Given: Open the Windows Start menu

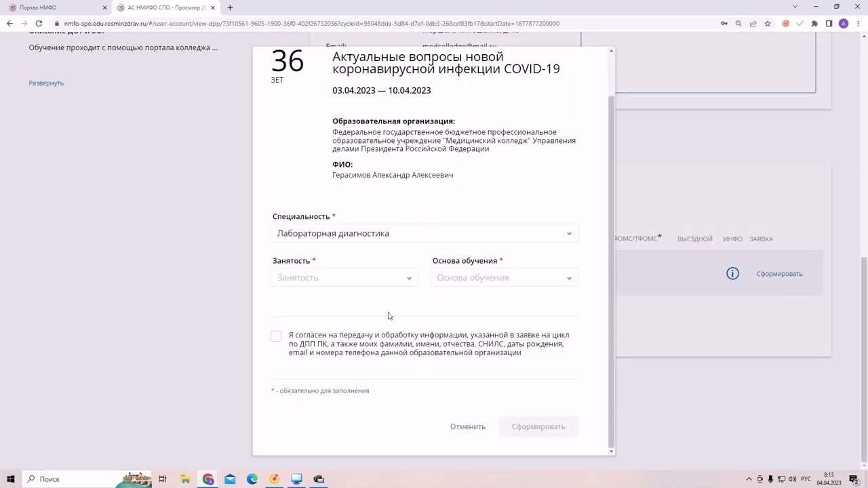Looking at the screenshot, I should pyautogui.click(x=11, y=479).
